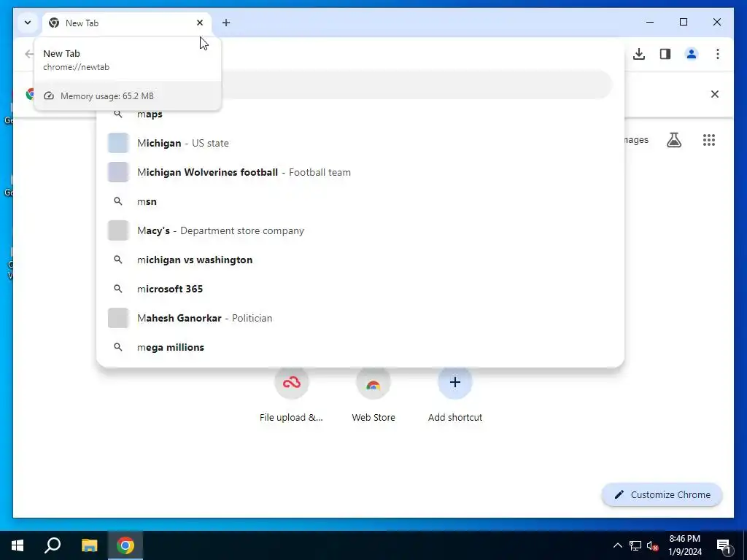Image resolution: width=747 pixels, height=560 pixels.
Task: Select the 'maps' search suggestion
Action: point(360,114)
